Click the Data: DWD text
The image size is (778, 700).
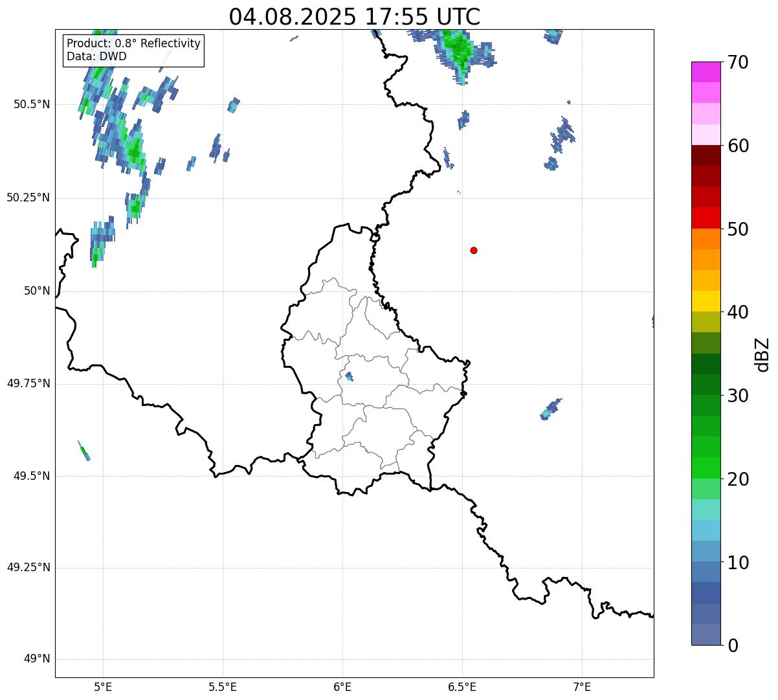96,56
